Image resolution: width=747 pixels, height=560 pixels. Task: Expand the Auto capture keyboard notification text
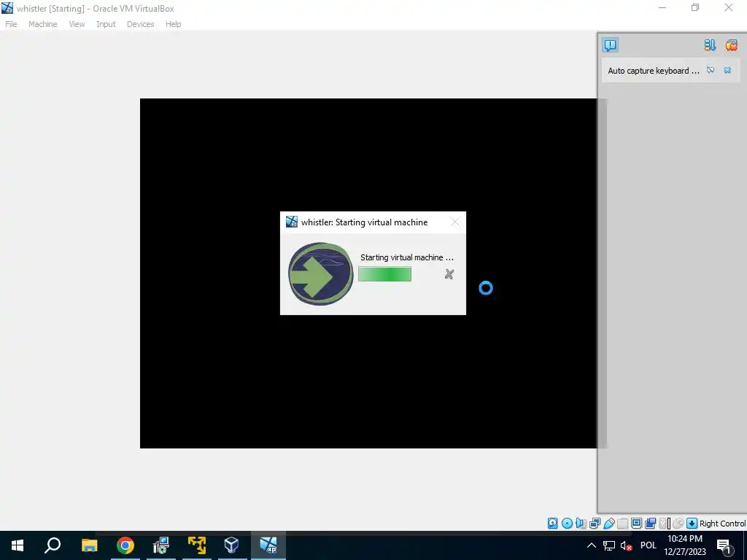[x=653, y=71]
